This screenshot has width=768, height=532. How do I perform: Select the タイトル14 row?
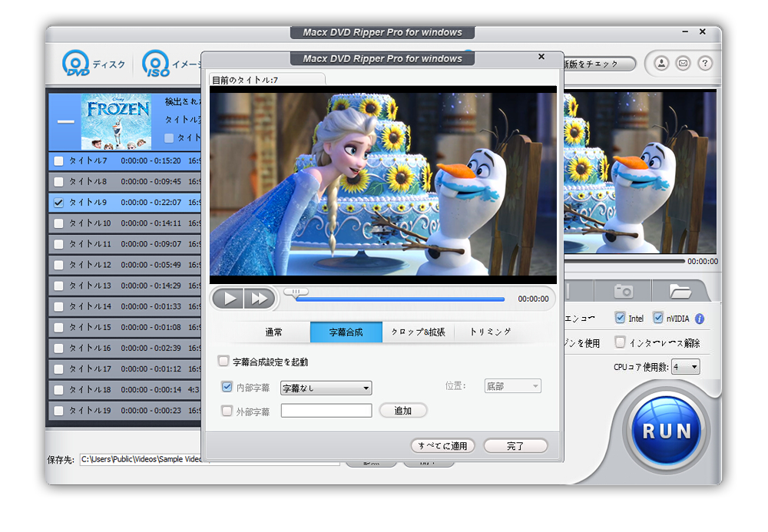[125, 307]
